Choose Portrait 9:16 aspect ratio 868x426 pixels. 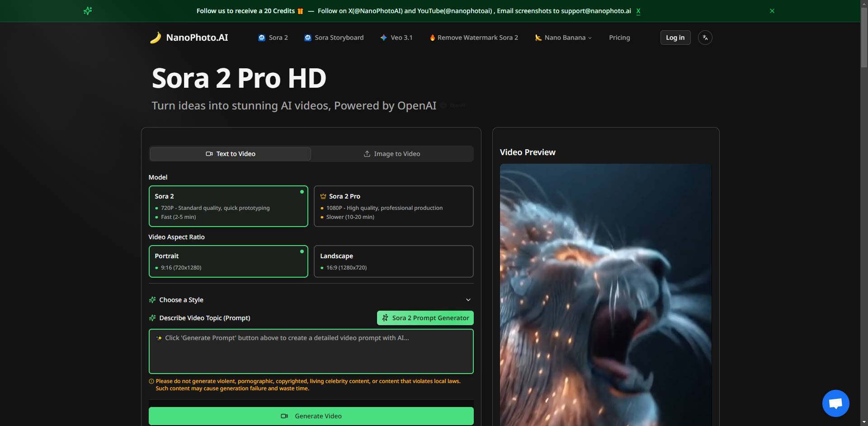coord(228,261)
